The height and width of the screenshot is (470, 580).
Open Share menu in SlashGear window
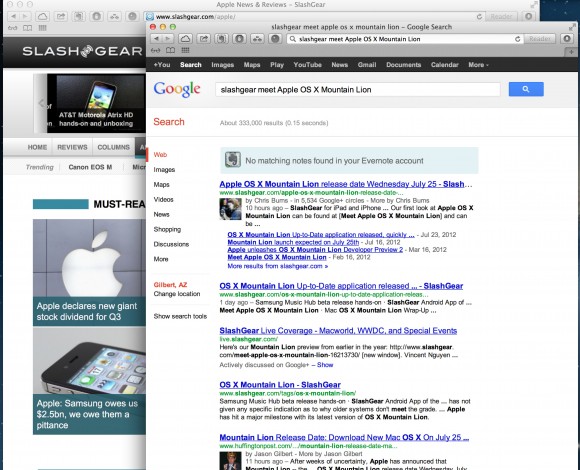coord(61,16)
